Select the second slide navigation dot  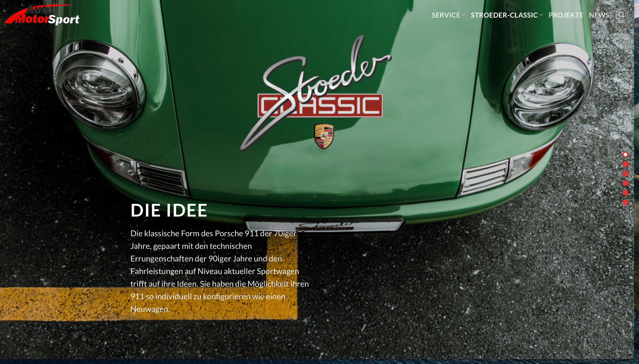pyautogui.click(x=625, y=164)
